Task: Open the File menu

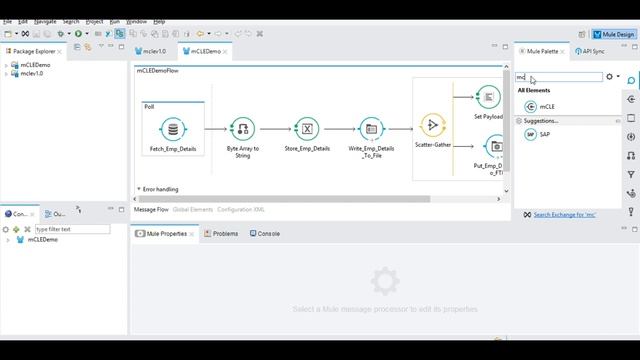Action: coord(7,22)
